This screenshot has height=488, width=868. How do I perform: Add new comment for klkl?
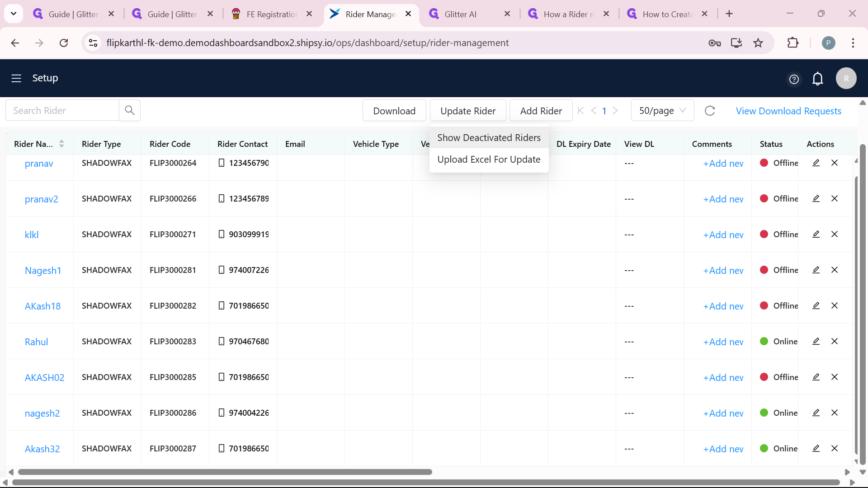[x=723, y=235]
